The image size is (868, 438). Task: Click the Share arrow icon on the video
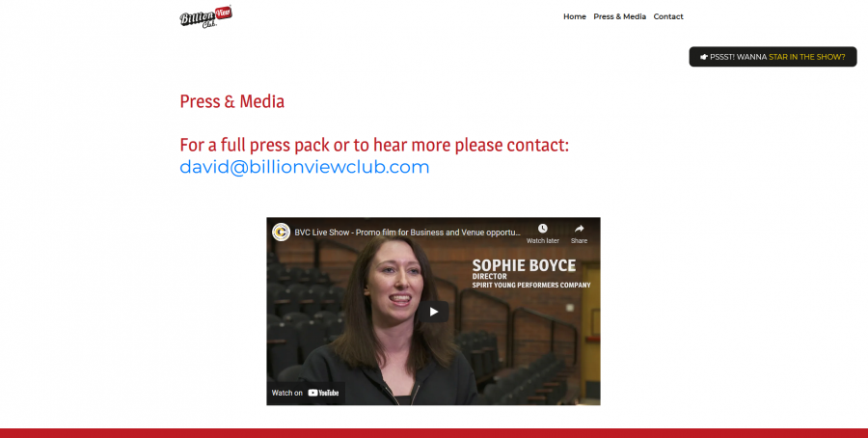point(579,229)
